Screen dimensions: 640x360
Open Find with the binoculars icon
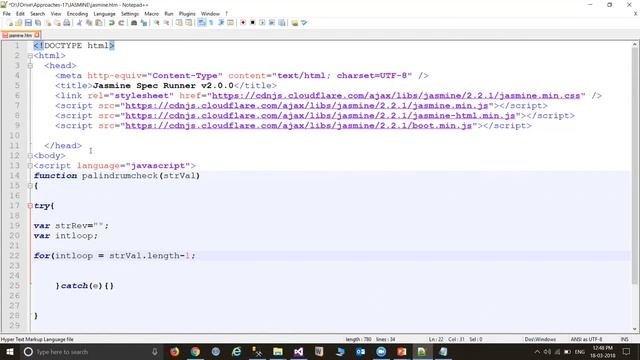(134, 23)
